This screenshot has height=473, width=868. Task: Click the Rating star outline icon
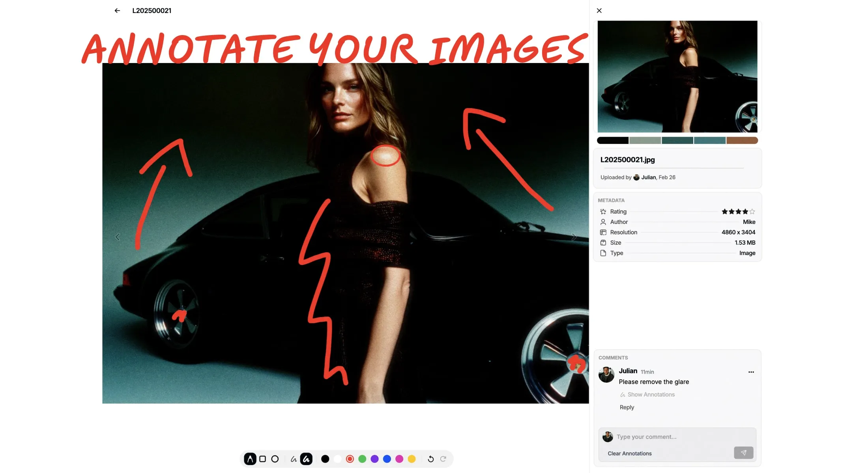coord(603,212)
